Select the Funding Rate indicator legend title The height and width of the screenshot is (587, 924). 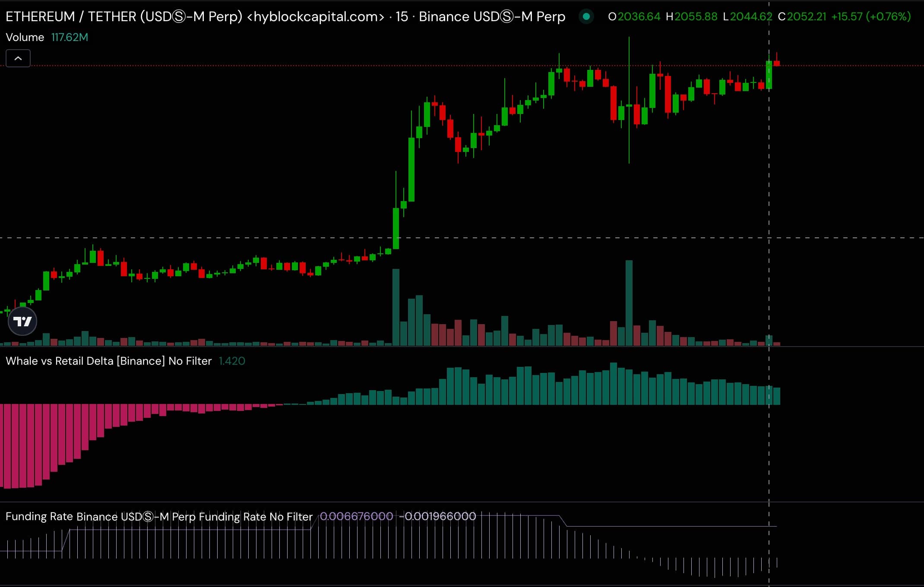(158, 517)
